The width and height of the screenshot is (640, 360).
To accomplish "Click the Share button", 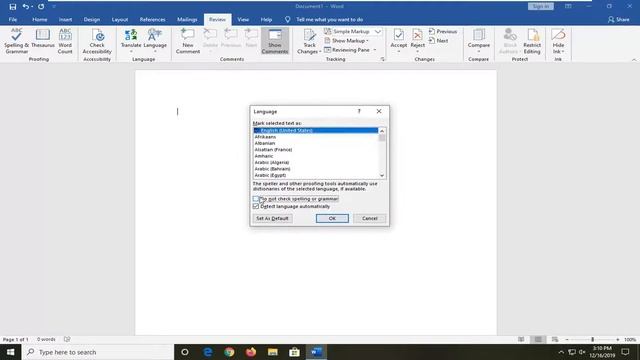I will tap(618, 19).
